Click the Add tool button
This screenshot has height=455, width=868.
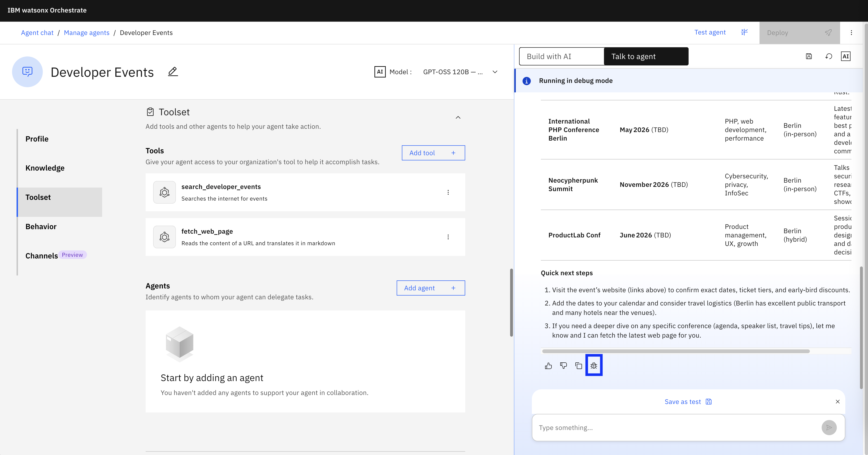[x=433, y=153]
